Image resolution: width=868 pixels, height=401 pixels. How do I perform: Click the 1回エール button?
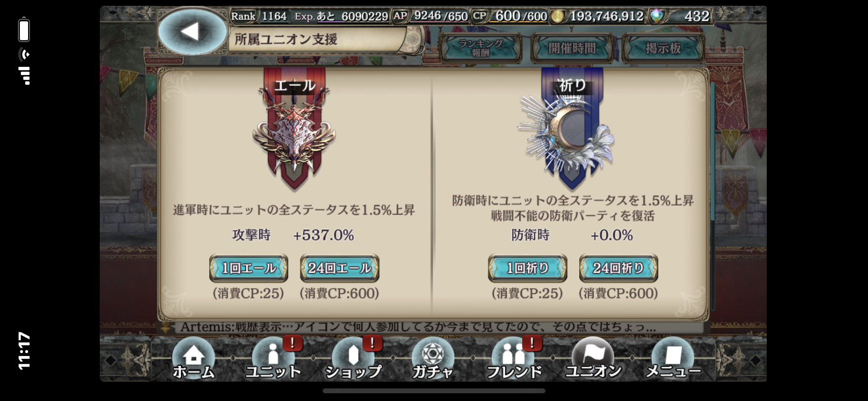(x=248, y=268)
